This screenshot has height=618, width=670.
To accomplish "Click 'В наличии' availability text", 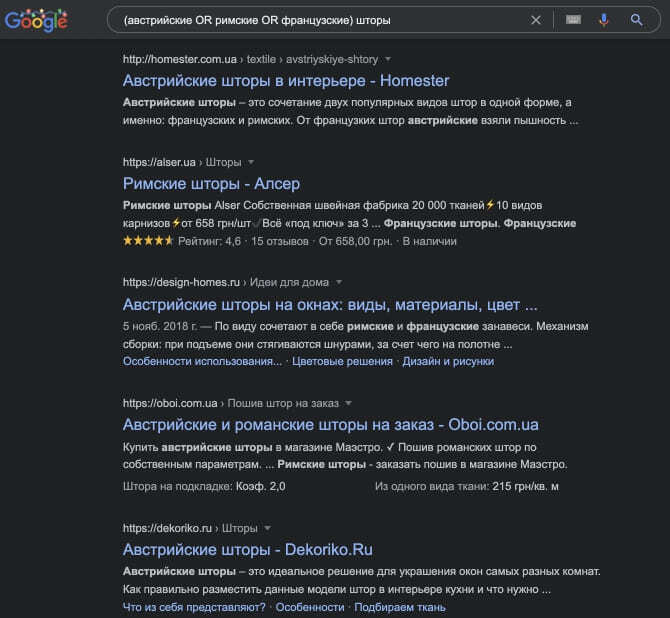I will tap(429, 241).
